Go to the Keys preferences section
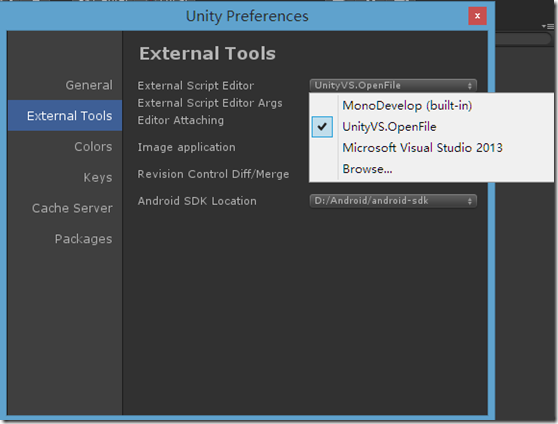Viewport: 558px width, 424px height. tap(98, 177)
